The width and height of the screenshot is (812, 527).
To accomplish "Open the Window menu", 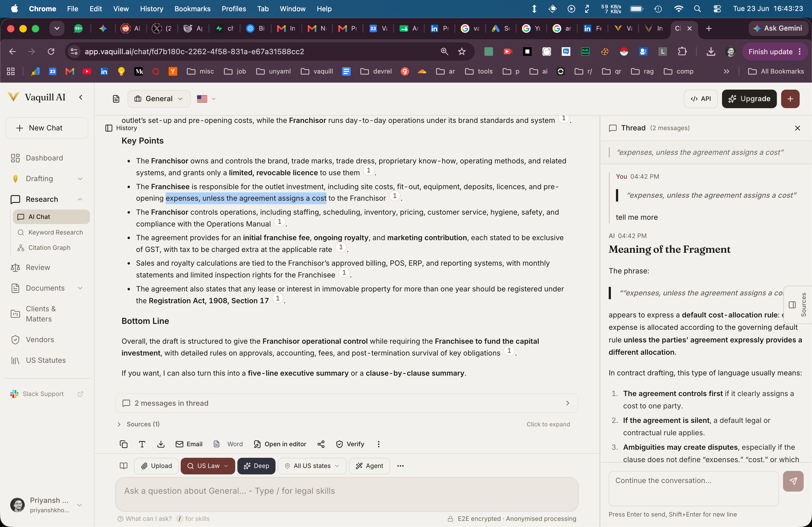I will click(292, 9).
